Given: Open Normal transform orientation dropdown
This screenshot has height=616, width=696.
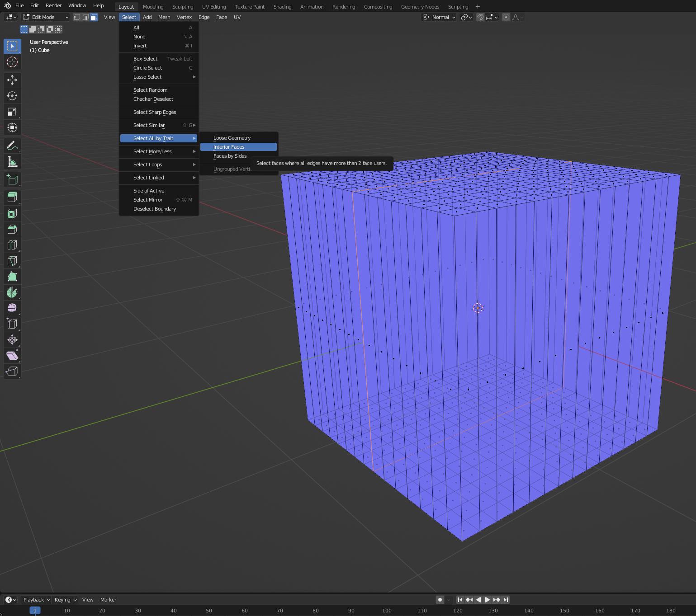Looking at the screenshot, I should pos(439,17).
